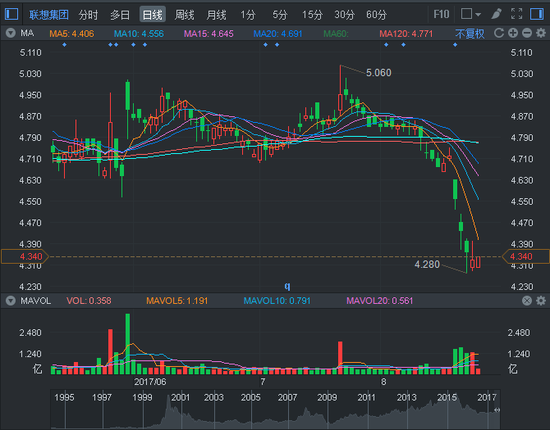
Task: Click the MA60 label
Action: click(336, 34)
